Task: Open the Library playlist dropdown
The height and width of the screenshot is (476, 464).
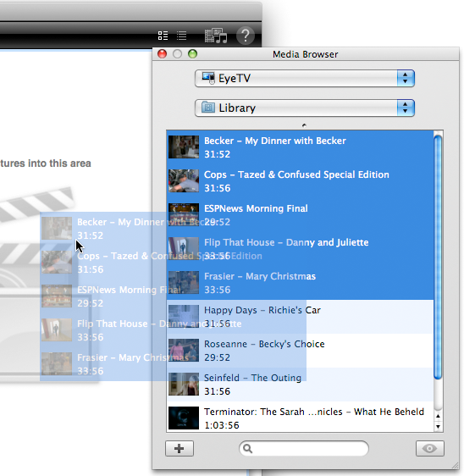Action: pyautogui.click(x=304, y=108)
